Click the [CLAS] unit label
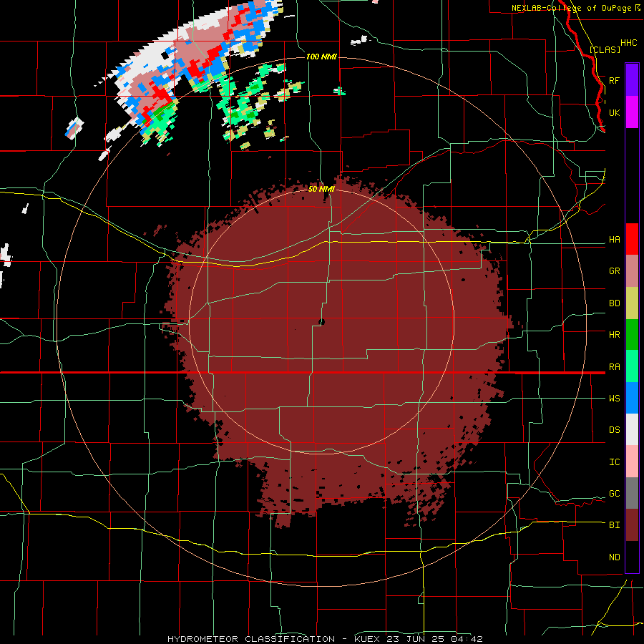 (605, 49)
